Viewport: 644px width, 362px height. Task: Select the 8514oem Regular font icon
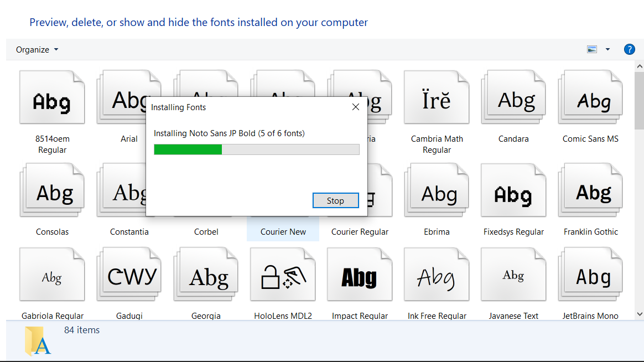52,97
